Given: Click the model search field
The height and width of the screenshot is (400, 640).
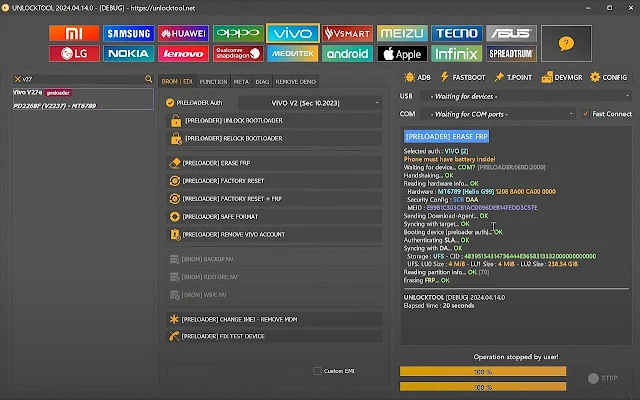Looking at the screenshot, I should [83, 79].
